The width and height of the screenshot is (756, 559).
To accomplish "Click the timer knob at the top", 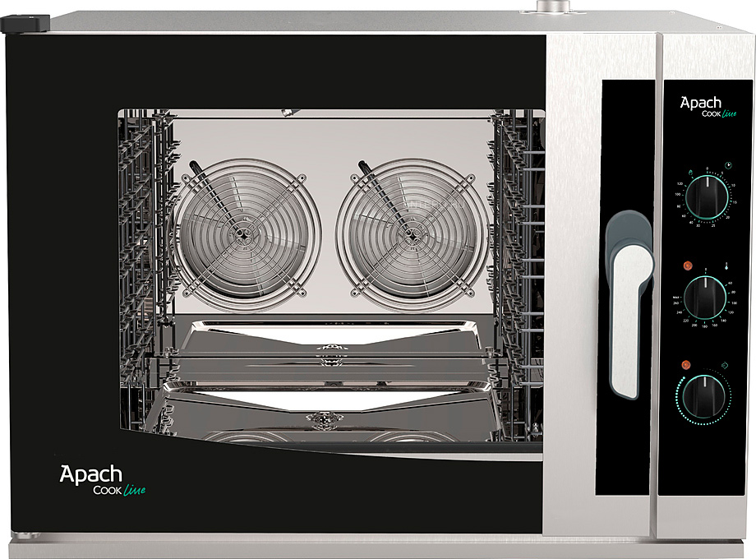I will [705, 198].
